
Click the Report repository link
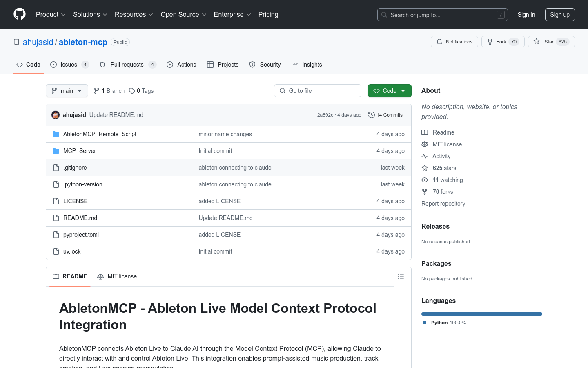click(x=443, y=204)
